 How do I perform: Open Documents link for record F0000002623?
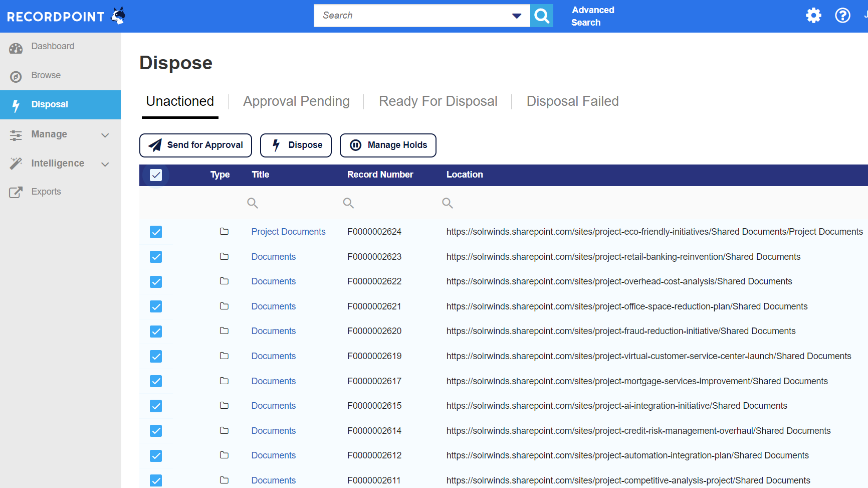pos(274,257)
